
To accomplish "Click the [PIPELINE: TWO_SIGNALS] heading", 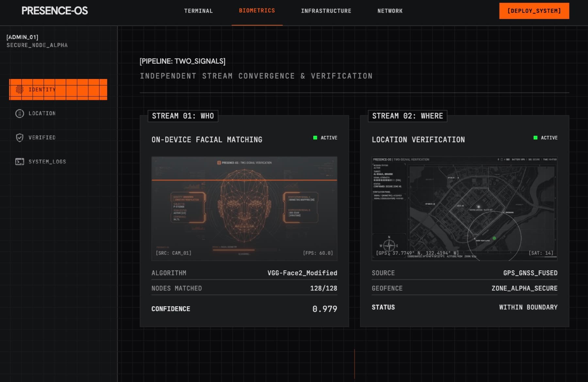I will pos(182,61).
